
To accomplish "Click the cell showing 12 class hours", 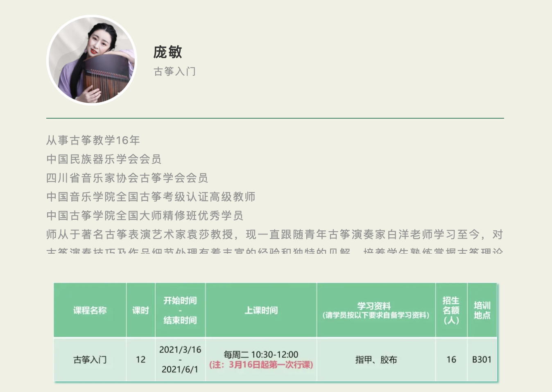I will pos(141,360).
